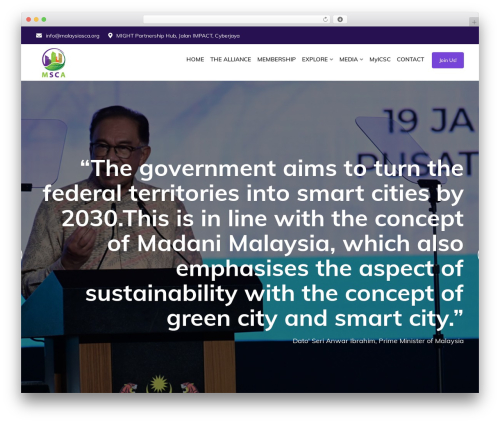Expand the MEDIA dropdown menu

351,59
